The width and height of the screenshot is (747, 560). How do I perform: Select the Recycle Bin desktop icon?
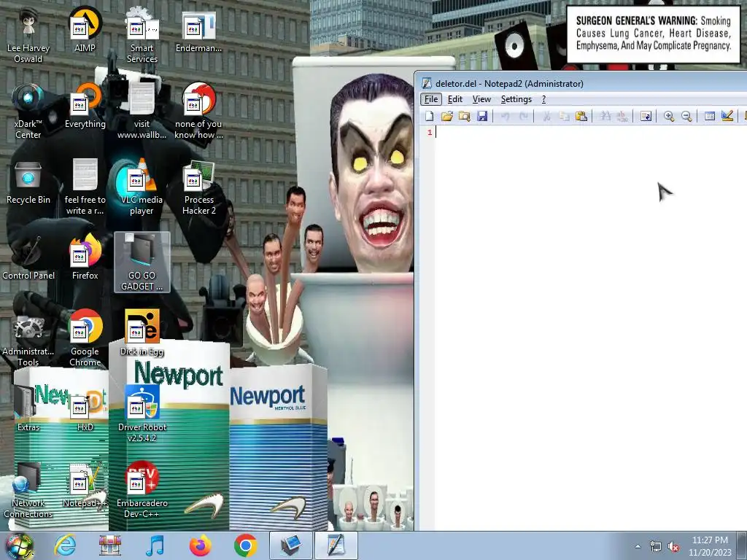(x=28, y=182)
